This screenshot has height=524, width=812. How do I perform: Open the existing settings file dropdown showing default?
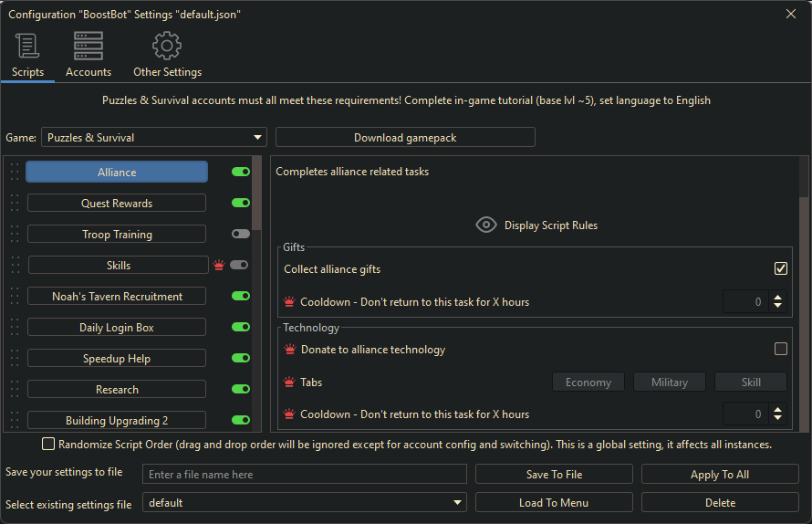[305, 502]
